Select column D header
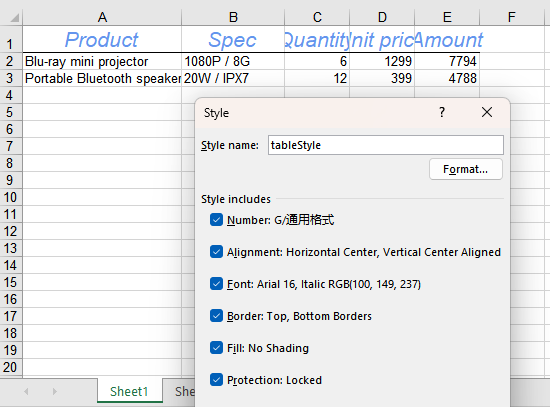Image resolution: width=550 pixels, height=407 pixels. click(382, 17)
